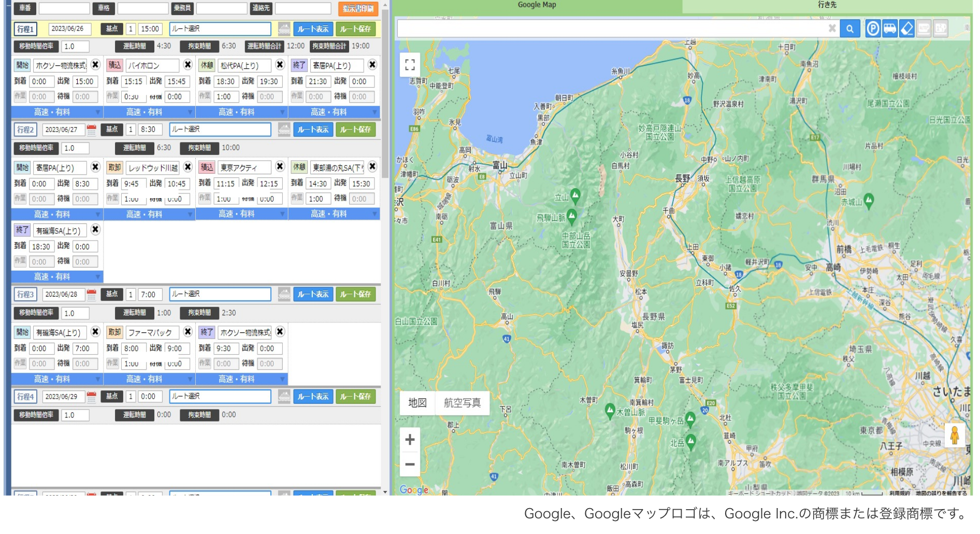Click ルート保存 button in 行程3 row

(355, 294)
